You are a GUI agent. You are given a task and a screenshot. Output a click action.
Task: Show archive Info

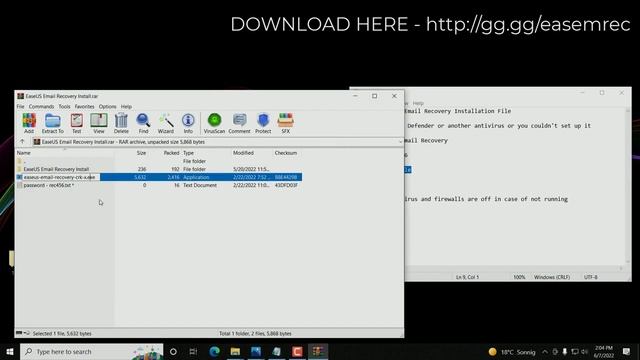(188, 123)
